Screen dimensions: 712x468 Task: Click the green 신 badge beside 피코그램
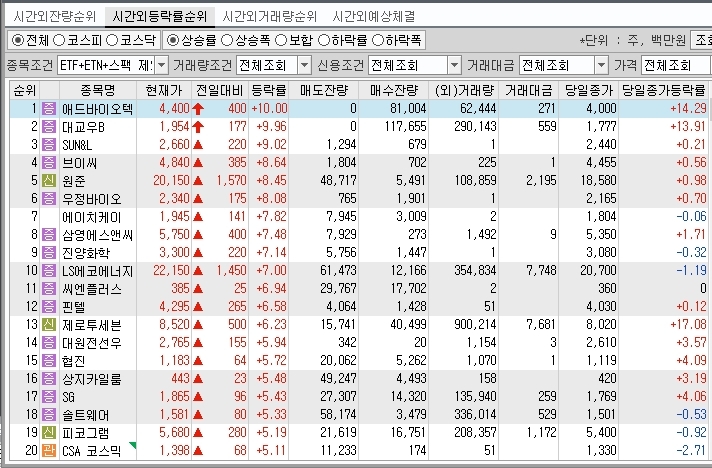point(49,433)
